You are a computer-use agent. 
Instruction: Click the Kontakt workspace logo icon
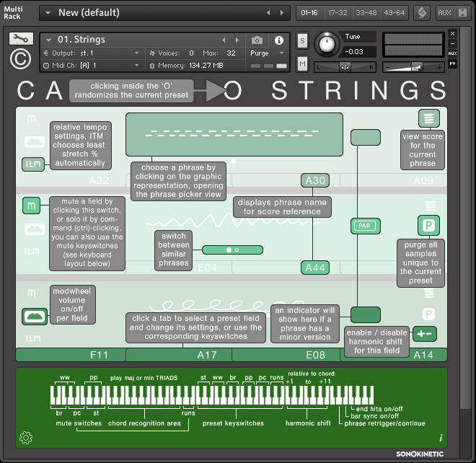(422, 13)
